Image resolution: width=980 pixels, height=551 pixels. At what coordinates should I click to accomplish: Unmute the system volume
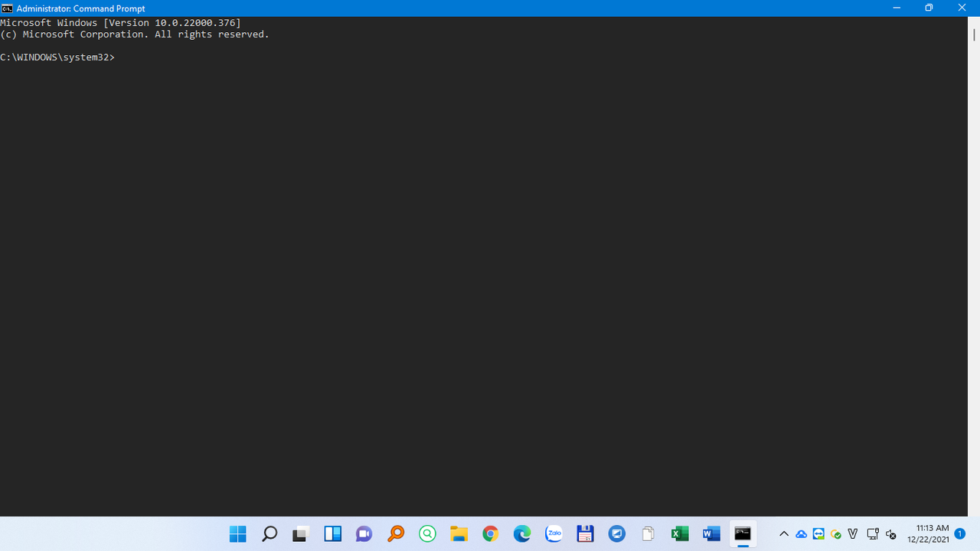[890, 533]
